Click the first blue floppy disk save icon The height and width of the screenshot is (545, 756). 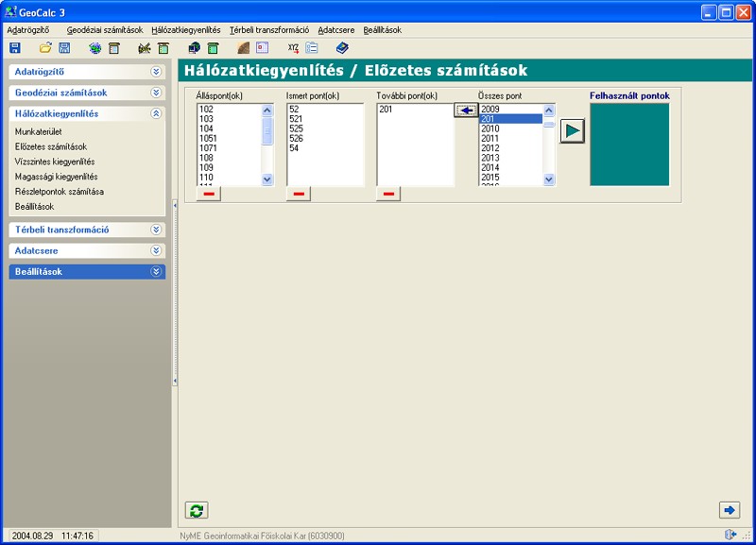(x=15, y=48)
